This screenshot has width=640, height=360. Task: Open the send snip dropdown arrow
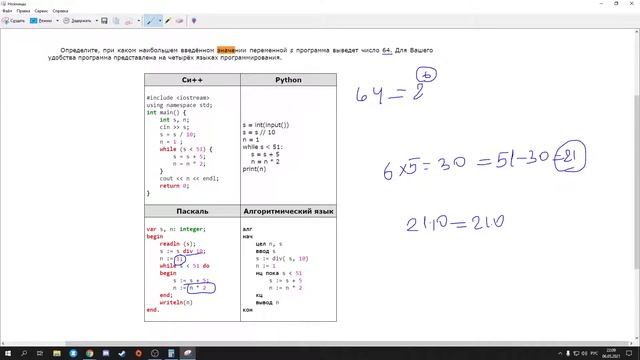[139, 21]
